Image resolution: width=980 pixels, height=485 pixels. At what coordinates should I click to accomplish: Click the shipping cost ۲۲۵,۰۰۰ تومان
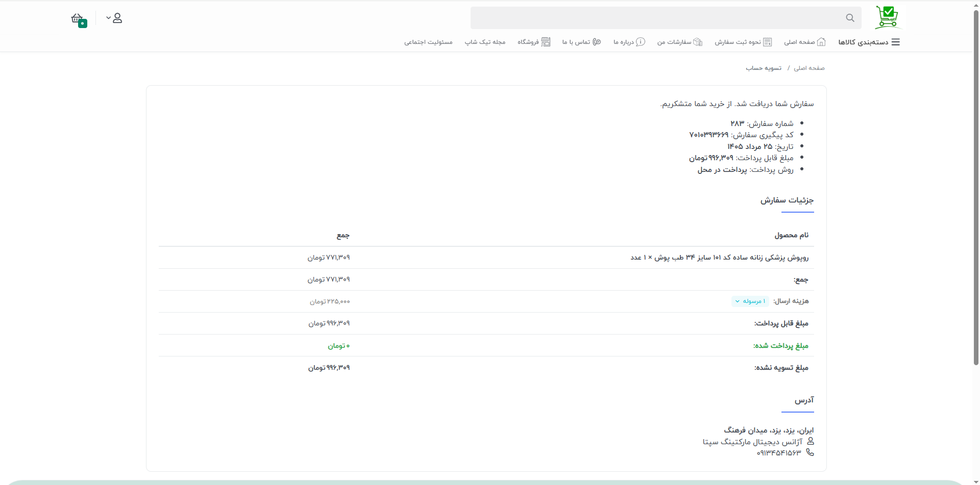coord(330,301)
